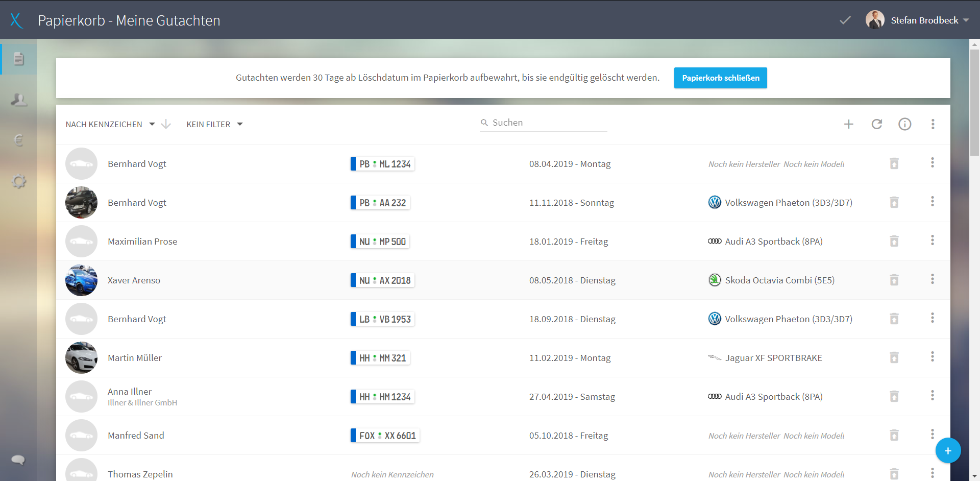Click the Papierkorb schließen button
980x481 pixels.
(721, 78)
